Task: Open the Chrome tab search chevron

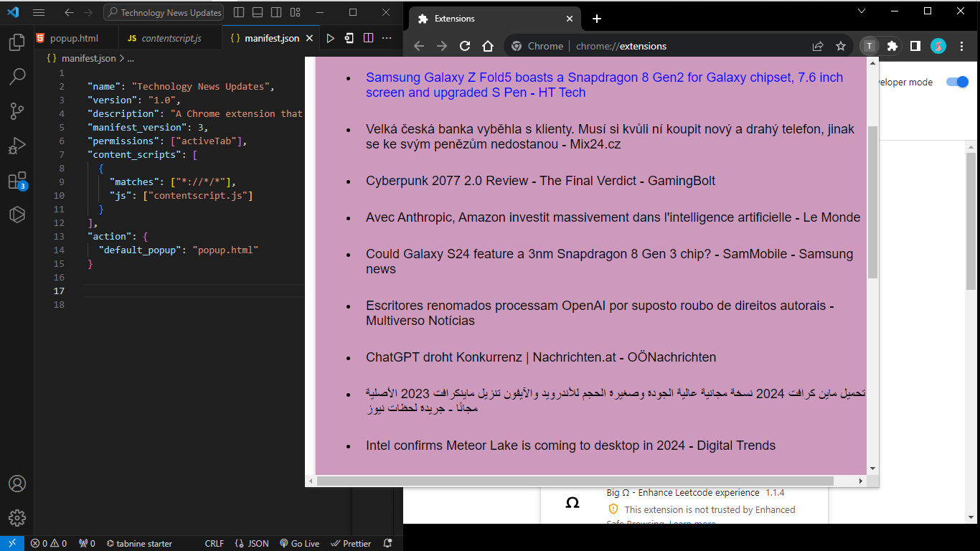Action: [862, 11]
